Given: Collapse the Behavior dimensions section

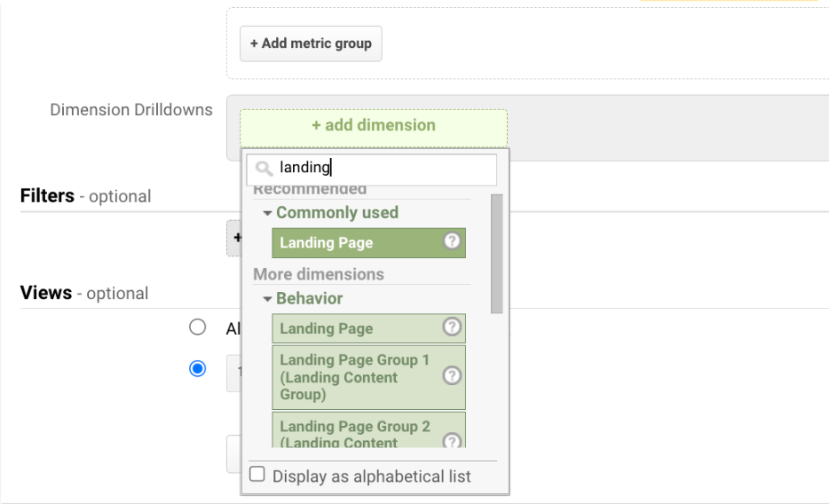Looking at the screenshot, I should coord(267,298).
